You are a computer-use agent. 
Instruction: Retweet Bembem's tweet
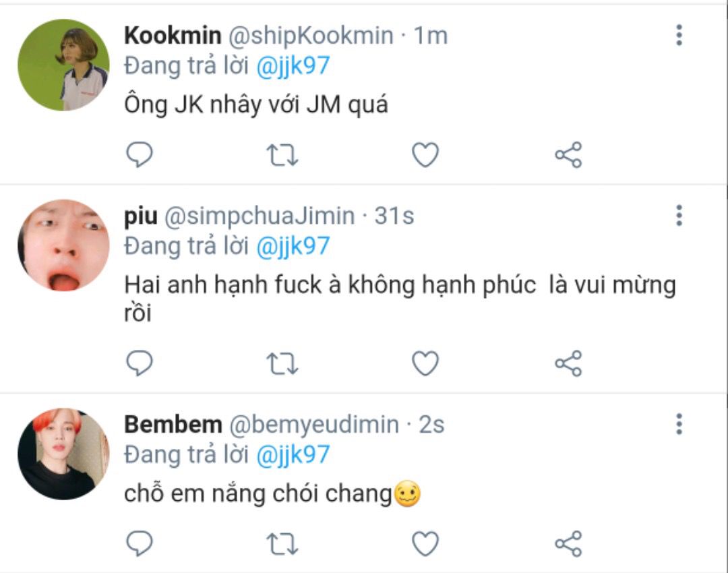coord(283,543)
